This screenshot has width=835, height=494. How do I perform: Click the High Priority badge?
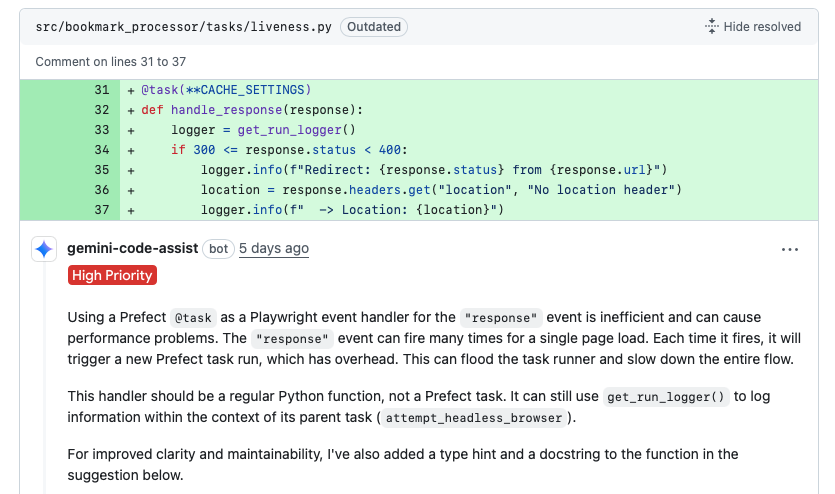(112, 275)
